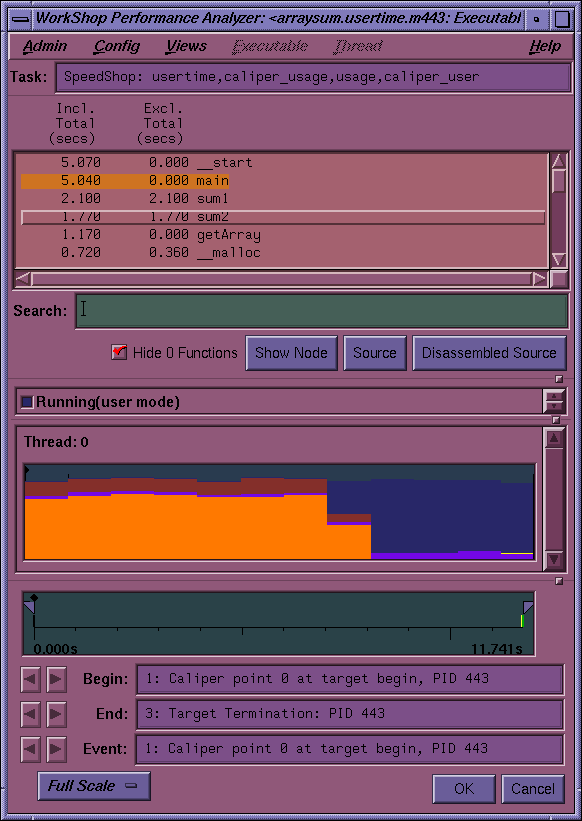The height and width of the screenshot is (821, 582).
Task: Click the OK button
Action: [464, 789]
